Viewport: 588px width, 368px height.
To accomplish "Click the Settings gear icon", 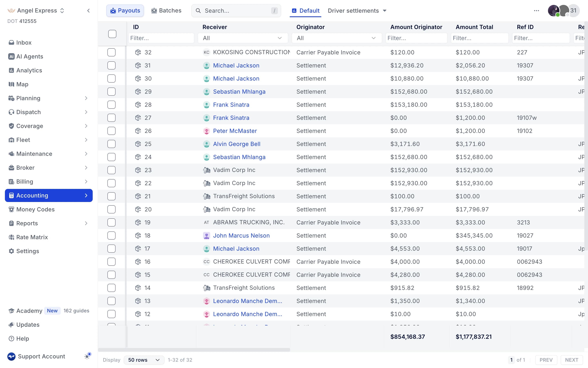I will pyautogui.click(x=11, y=251).
